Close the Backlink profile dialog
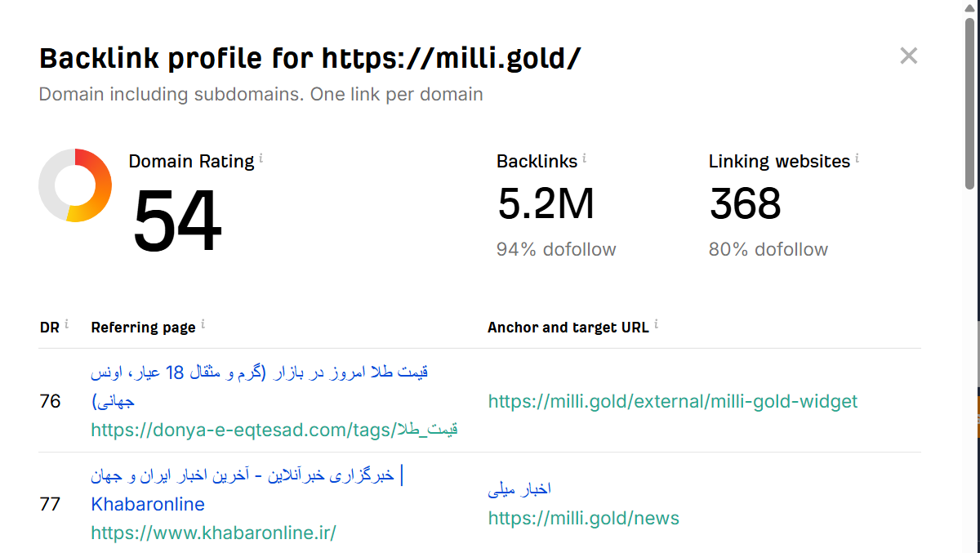The width and height of the screenshot is (980, 553). [x=908, y=56]
